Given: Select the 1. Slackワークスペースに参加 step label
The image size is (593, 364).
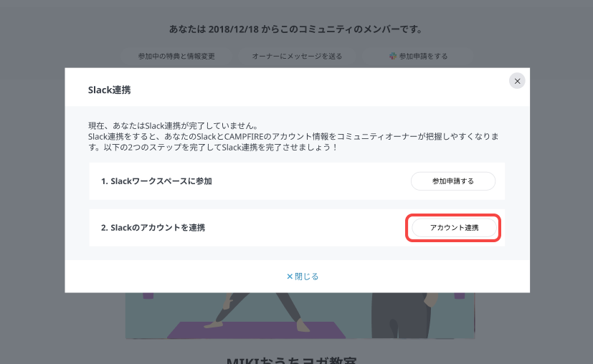Looking at the screenshot, I should click(x=156, y=181).
